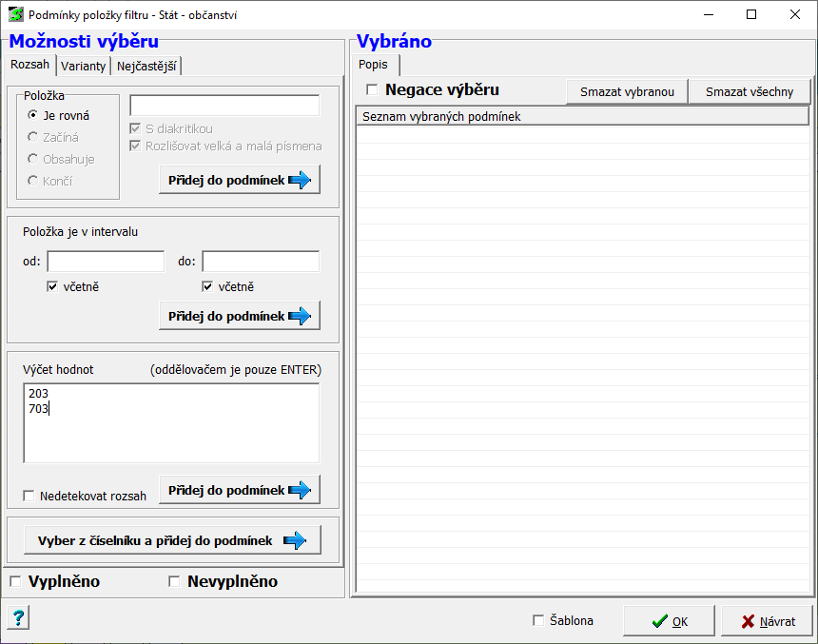Click Smazat všechny button
This screenshot has width=818, height=644.
[750, 91]
